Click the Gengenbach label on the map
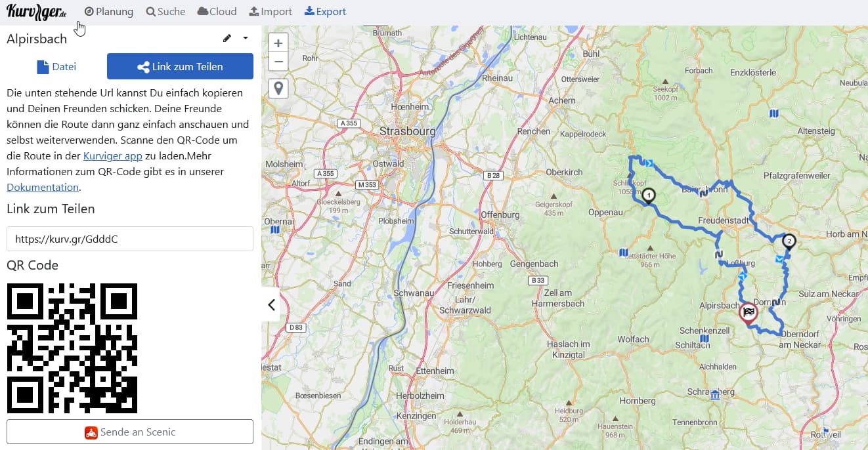The height and width of the screenshot is (450, 868). tap(534, 264)
